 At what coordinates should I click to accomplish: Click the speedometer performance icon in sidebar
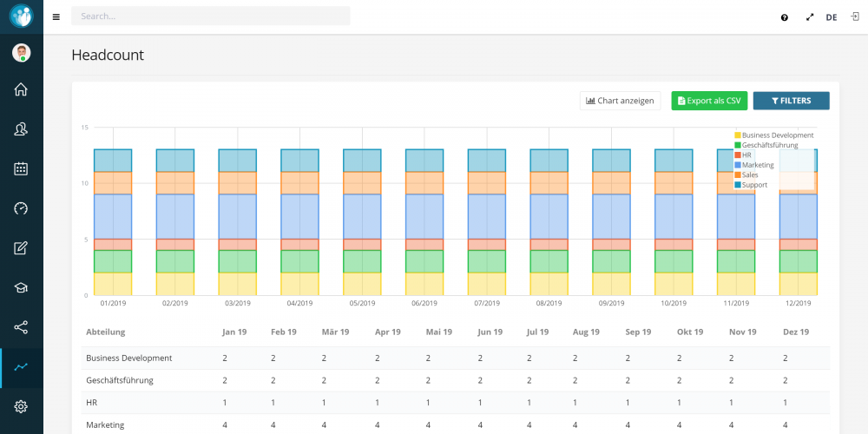tap(21, 208)
